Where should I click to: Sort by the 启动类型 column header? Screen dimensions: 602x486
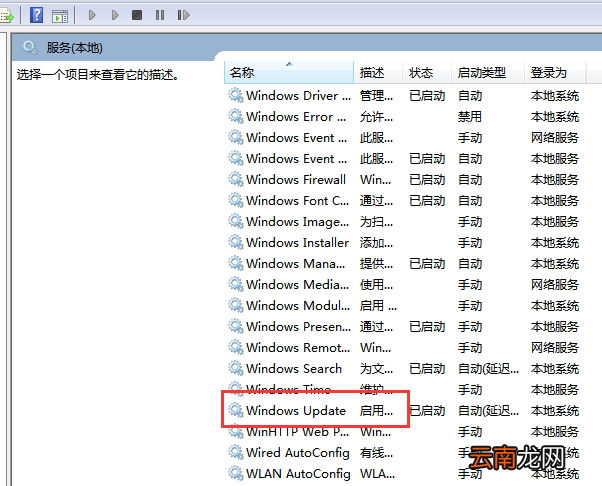488,72
